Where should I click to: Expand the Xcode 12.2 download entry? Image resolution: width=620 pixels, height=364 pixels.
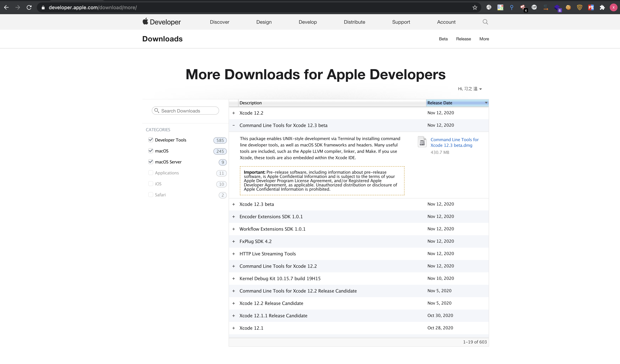[234, 113]
